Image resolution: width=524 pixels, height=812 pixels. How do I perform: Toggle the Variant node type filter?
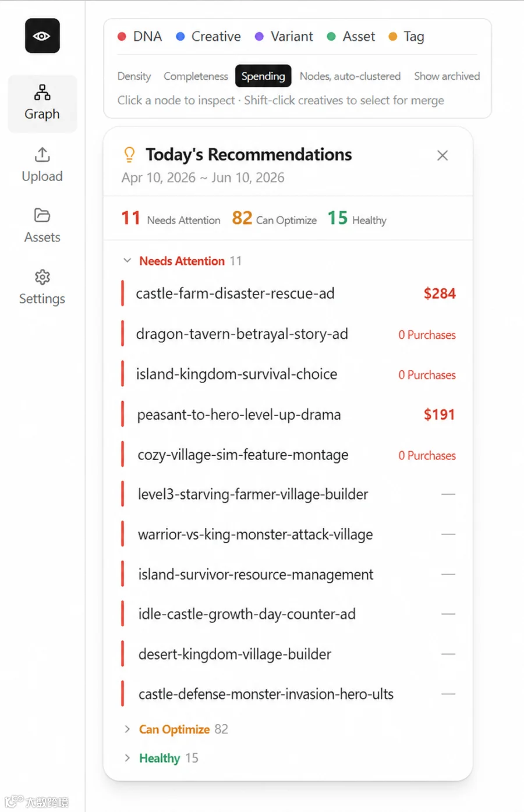[284, 37]
